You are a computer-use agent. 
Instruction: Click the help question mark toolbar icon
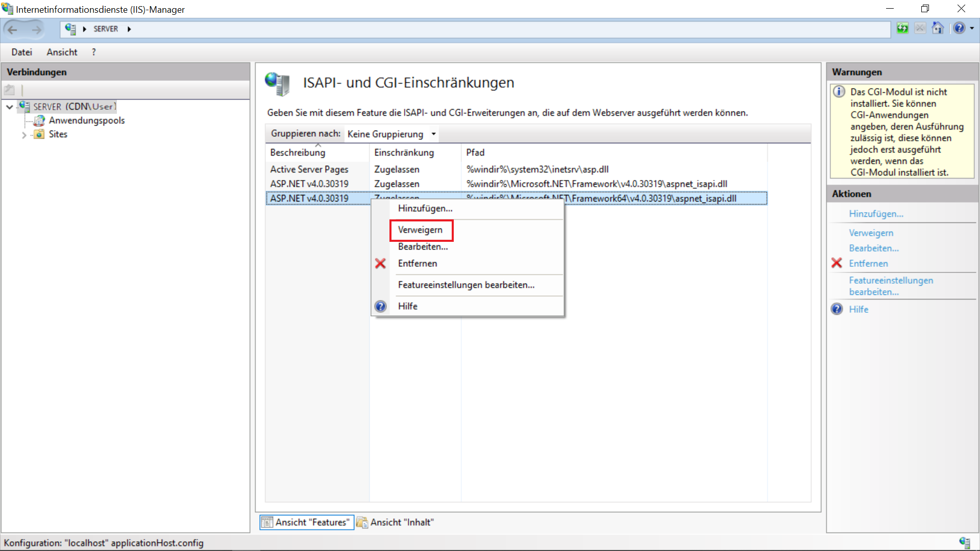[959, 28]
